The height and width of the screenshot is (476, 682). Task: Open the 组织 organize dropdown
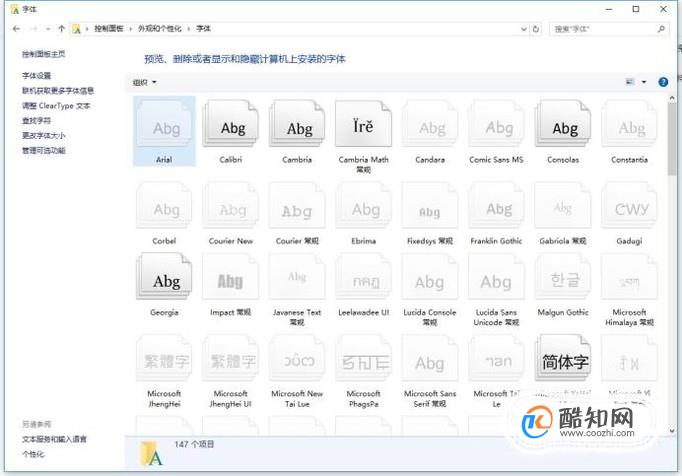pos(144,82)
